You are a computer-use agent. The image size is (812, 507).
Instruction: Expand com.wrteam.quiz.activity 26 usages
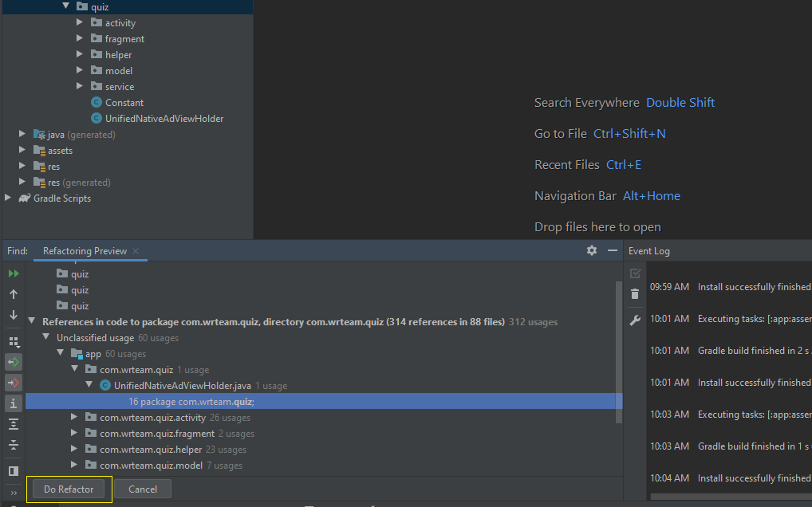click(x=74, y=418)
